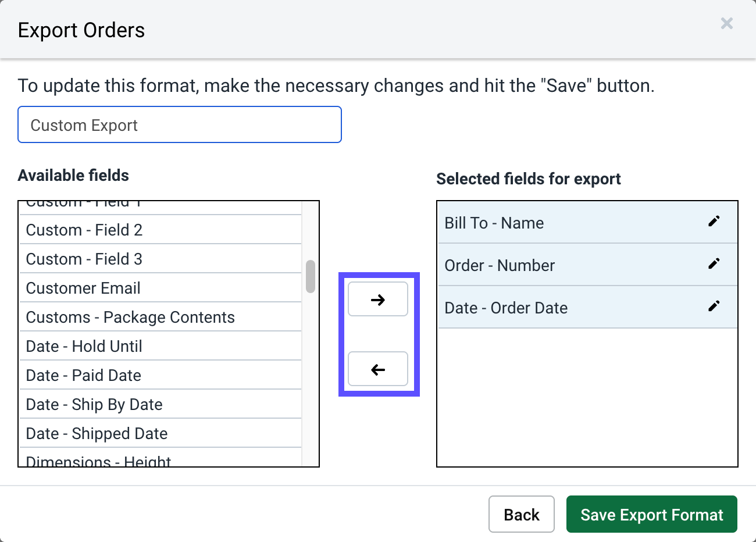Viewport: 756px width, 542px height.
Task: Select Date - Order Date in selected fields
Action: [587, 307]
